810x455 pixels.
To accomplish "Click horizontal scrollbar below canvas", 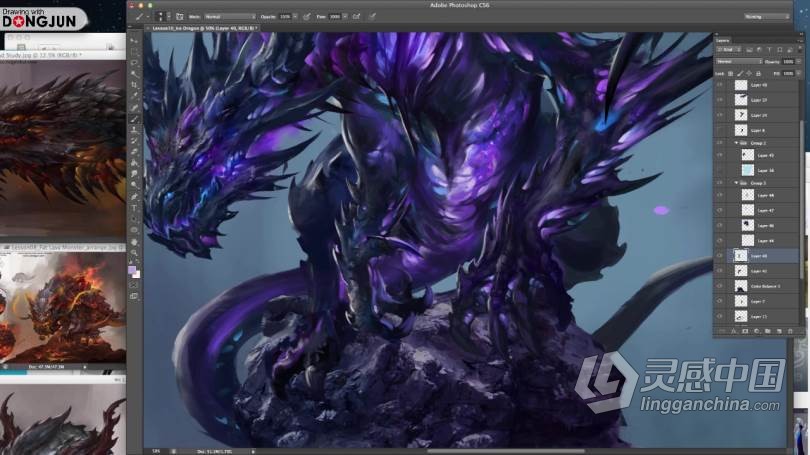I will coord(505,451).
